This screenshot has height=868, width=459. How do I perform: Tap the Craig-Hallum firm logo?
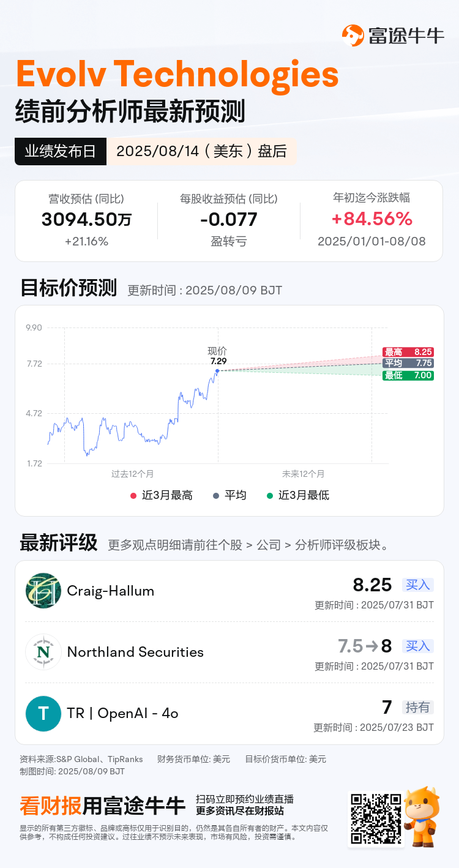pyautogui.click(x=43, y=591)
